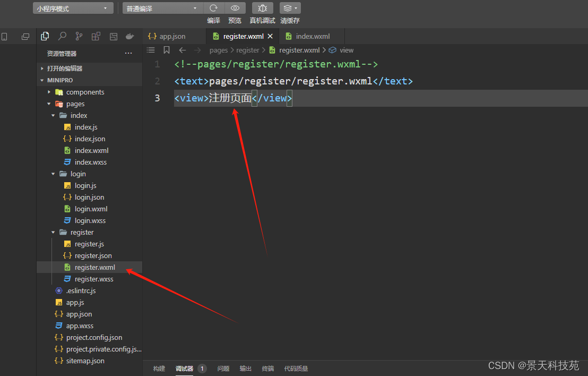
Task: Click the forward arrow navigation icon
Action: click(197, 50)
